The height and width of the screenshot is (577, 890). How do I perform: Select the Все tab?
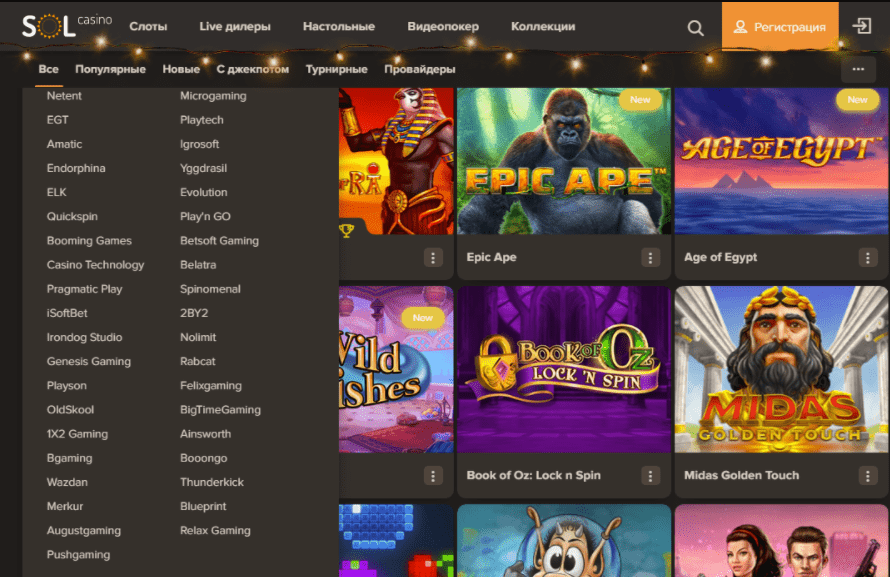pyautogui.click(x=49, y=69)
